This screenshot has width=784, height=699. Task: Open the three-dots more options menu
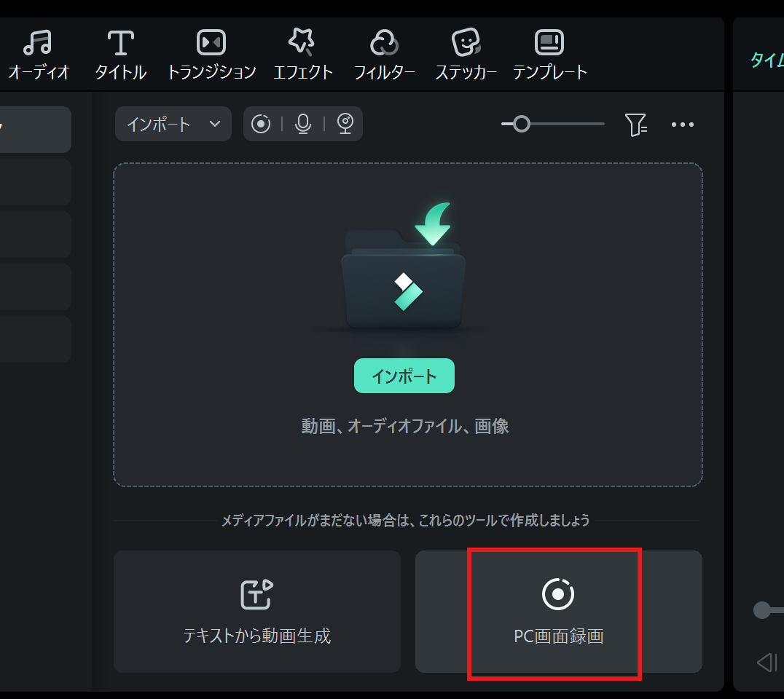click(683, 125)
